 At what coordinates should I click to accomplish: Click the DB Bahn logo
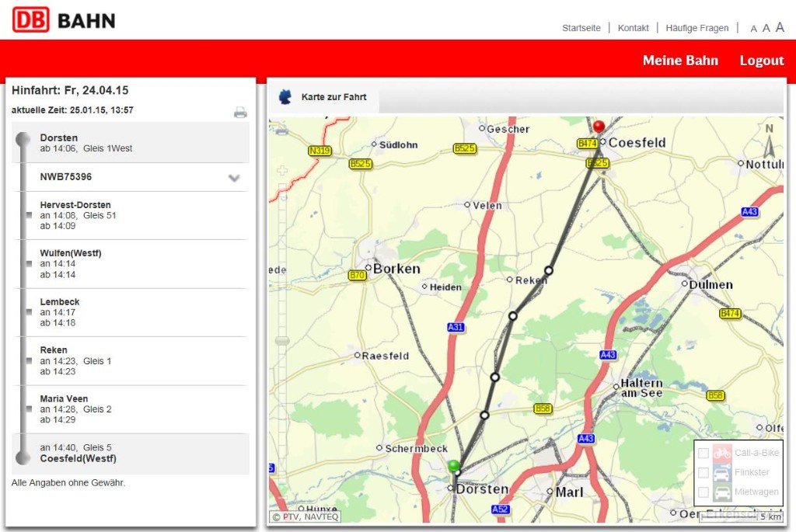64,19
